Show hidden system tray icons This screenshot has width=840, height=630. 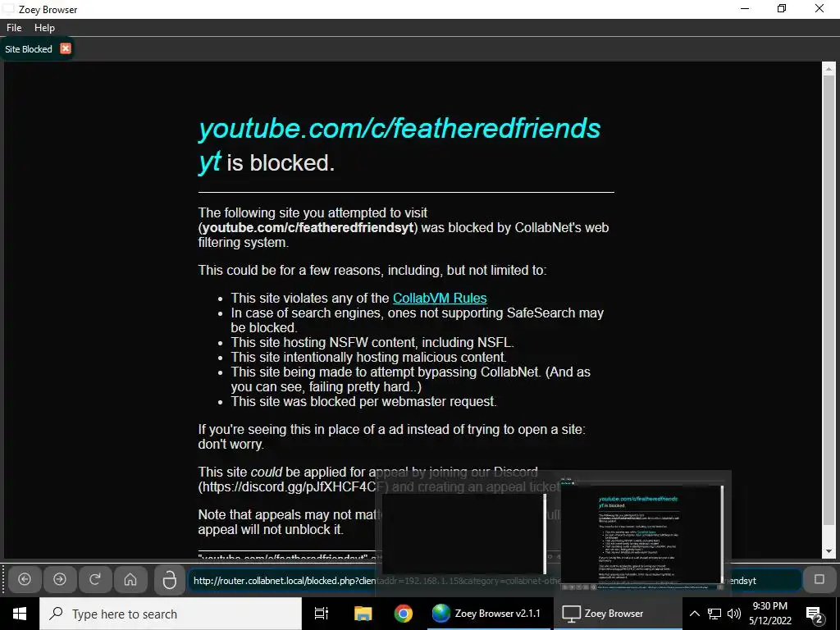[694, 614]
